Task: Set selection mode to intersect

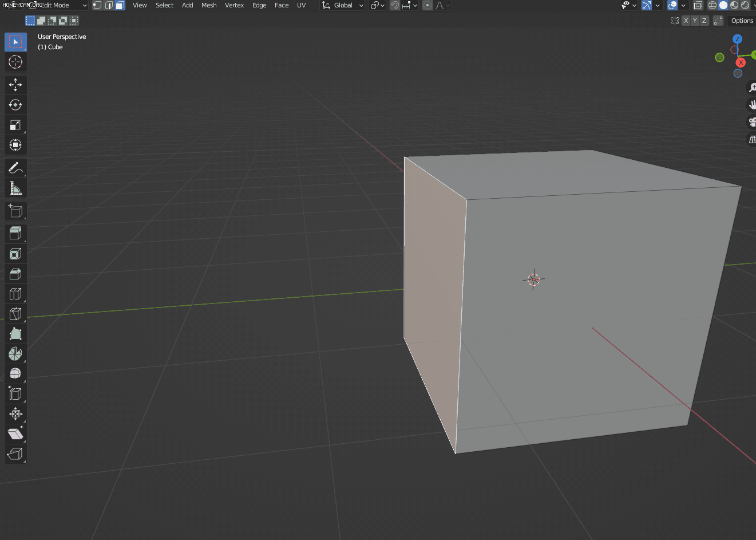Action: 74,21
